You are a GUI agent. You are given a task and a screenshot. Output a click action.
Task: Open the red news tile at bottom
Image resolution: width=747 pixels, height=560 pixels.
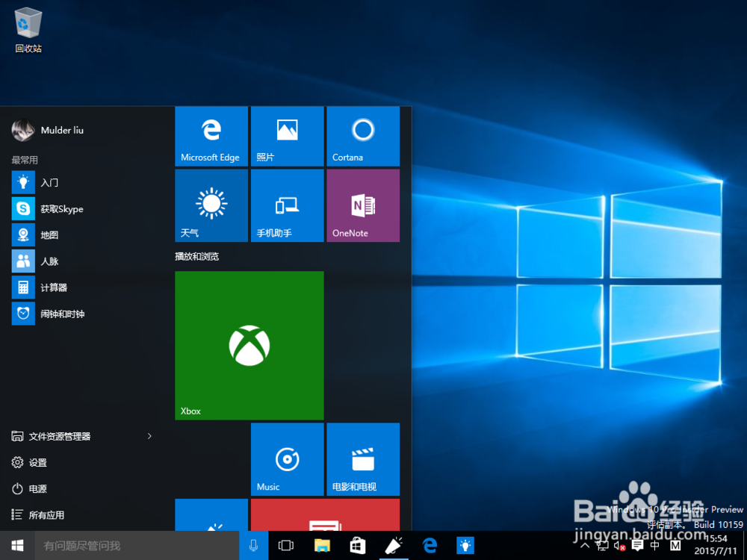coord(326,514)
